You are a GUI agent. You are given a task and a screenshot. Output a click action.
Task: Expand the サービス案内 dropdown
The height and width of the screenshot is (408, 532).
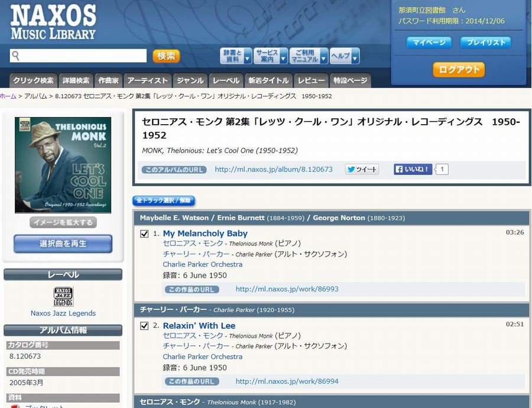[271, 56]
